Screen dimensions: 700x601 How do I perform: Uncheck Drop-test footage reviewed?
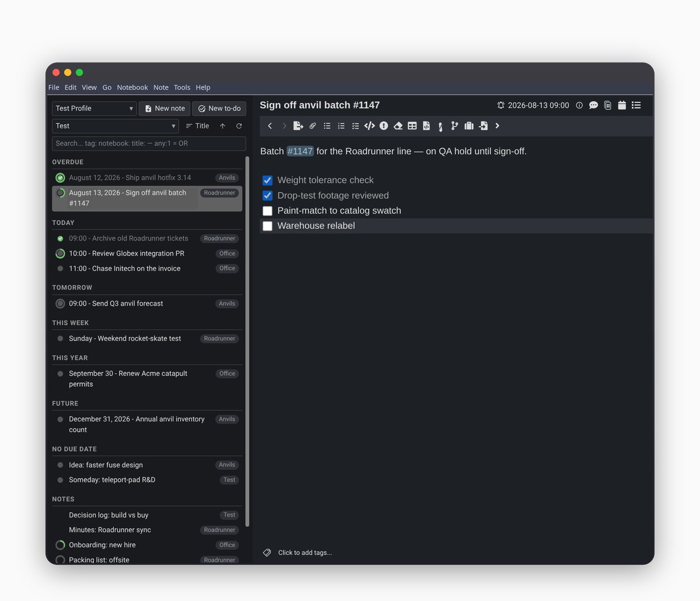pyautogui.click(x=268, y=195)
